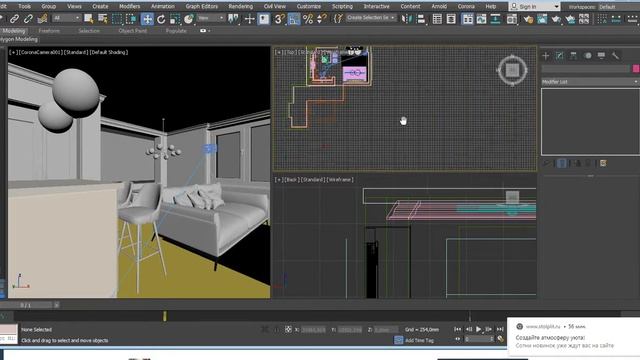Screen dimensions: 640x360
Task: Open the Scripting menu
Action: (342, 7)
